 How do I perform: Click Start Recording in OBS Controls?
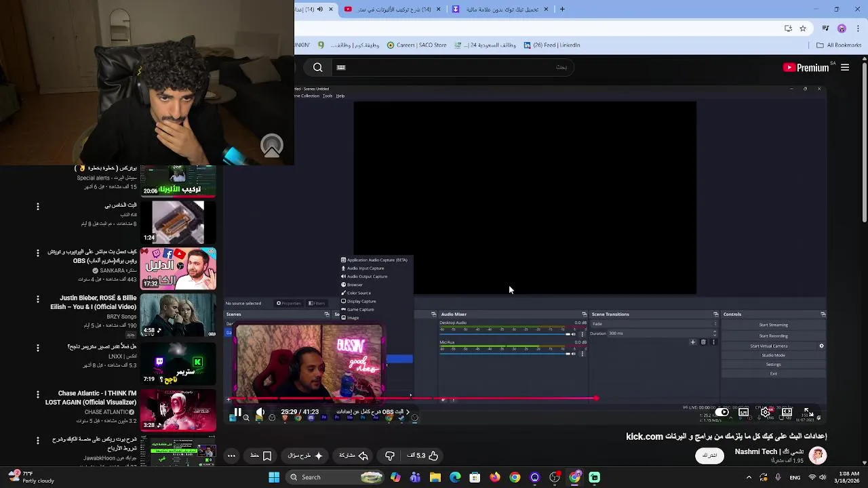click(774, 335)
